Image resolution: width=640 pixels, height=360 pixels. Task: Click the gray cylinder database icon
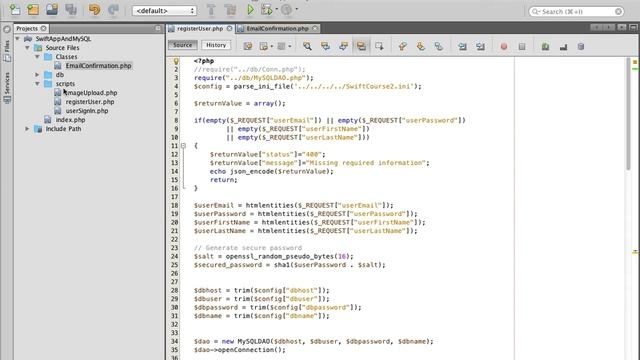(581, 47)
